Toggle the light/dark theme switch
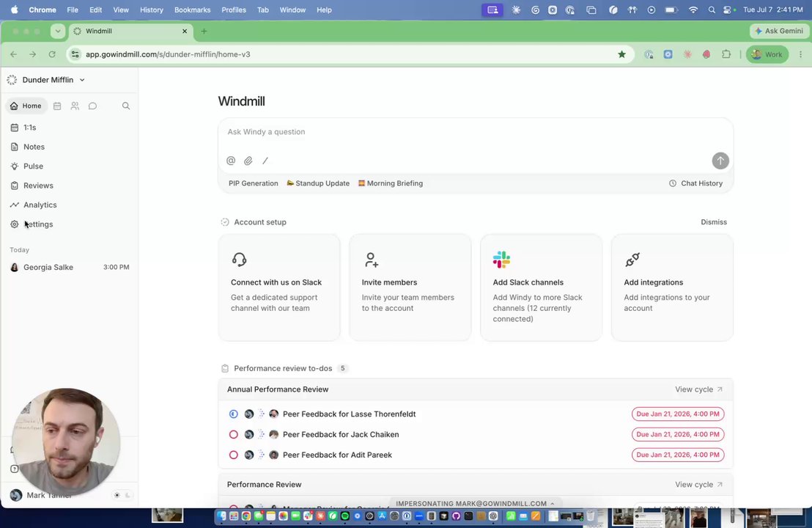Screen dimensions: 812x528 pos(122,495)
